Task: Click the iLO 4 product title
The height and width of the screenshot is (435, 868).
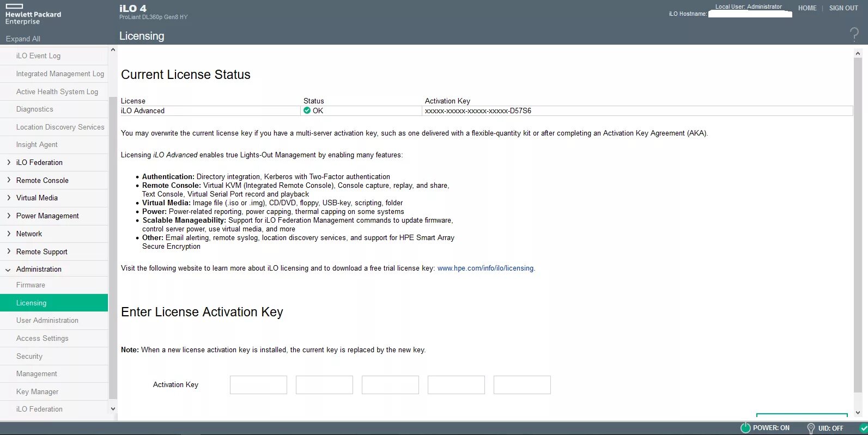Action: 133,8
